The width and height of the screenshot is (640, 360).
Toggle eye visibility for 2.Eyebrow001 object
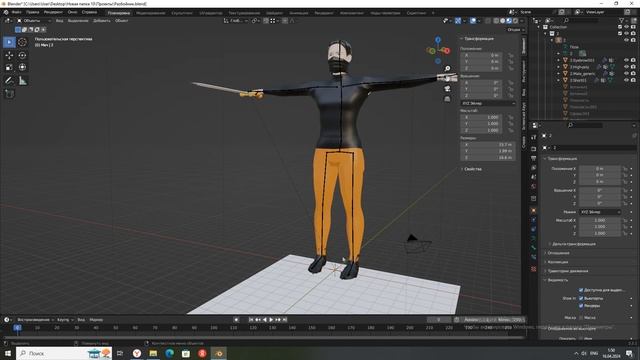pyautogui.click(x=627, y=60)
